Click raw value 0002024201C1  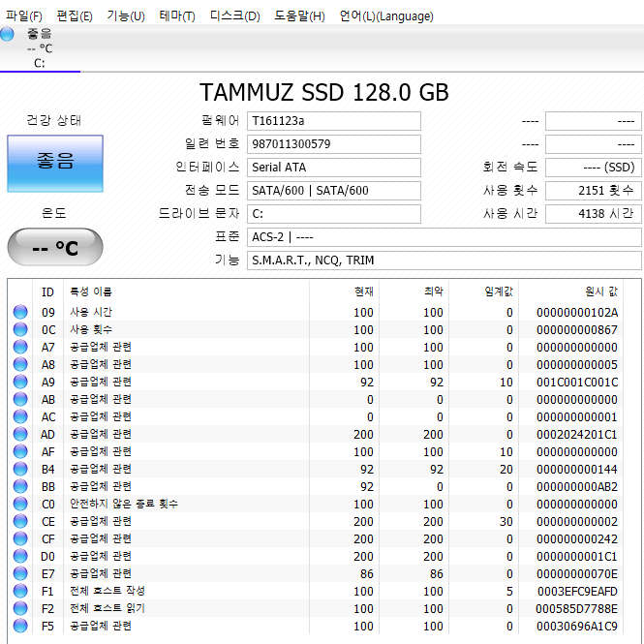point(577,435)
